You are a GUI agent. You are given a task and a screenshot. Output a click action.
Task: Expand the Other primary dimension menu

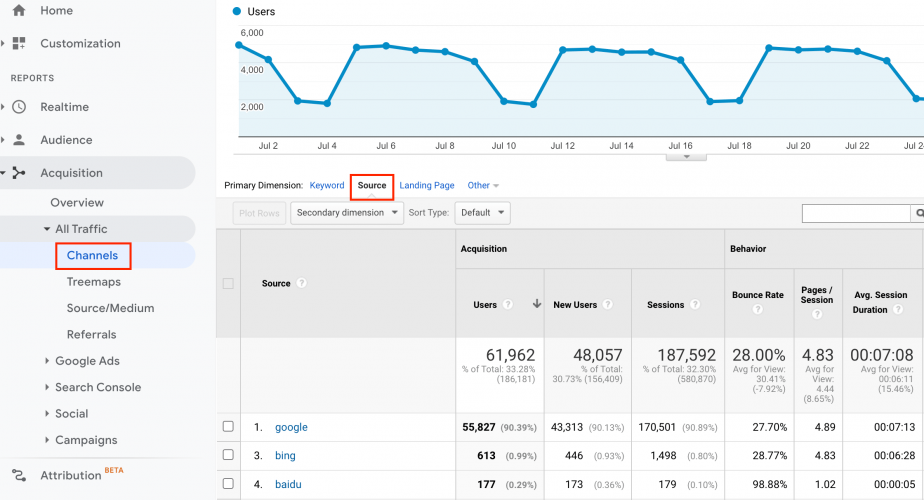[483, 185]
